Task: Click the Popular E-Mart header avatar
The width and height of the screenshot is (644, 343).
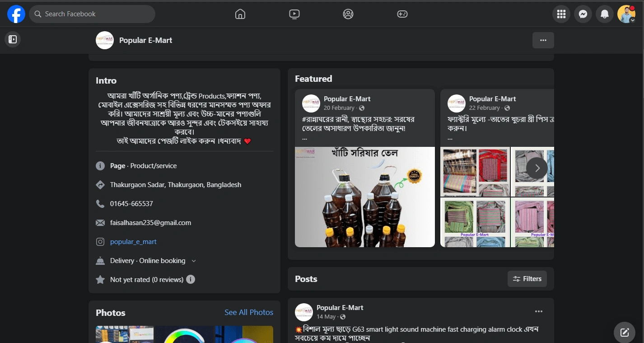Action: 105,40
